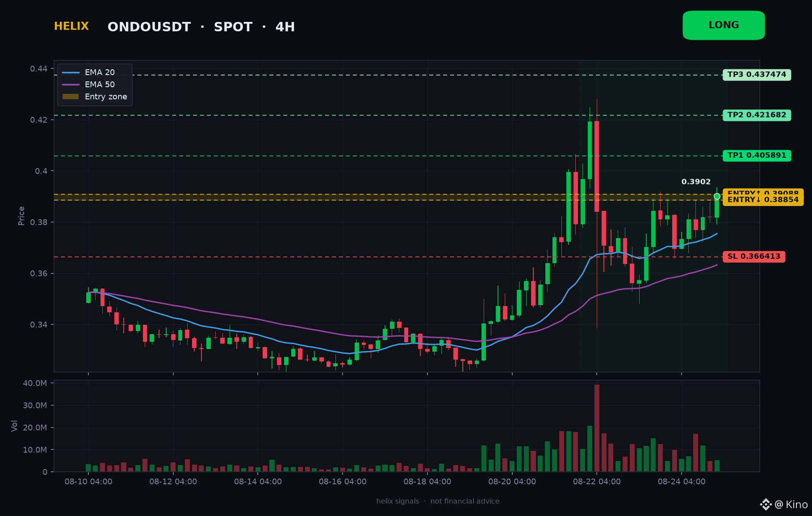Click the 08-14 04:00 date label
Image resolution: width=812 pixels, height=516 pixels.
pos(258,482)
